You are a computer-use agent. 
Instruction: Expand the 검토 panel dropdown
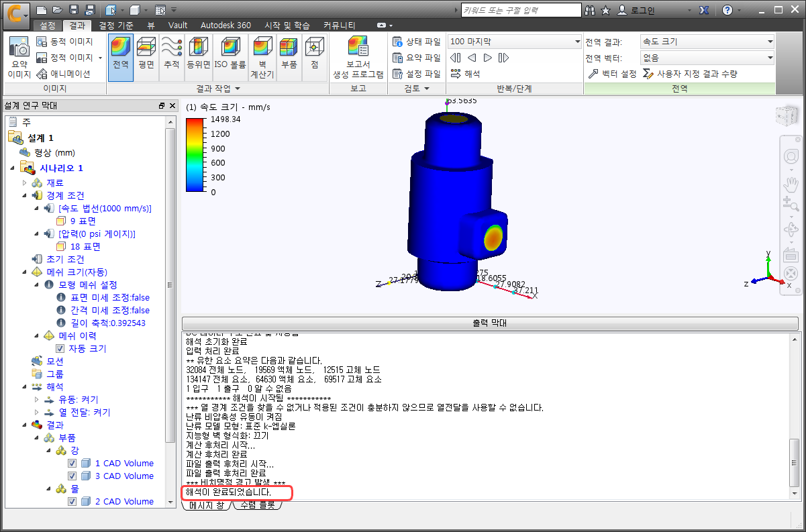[416, 89]
